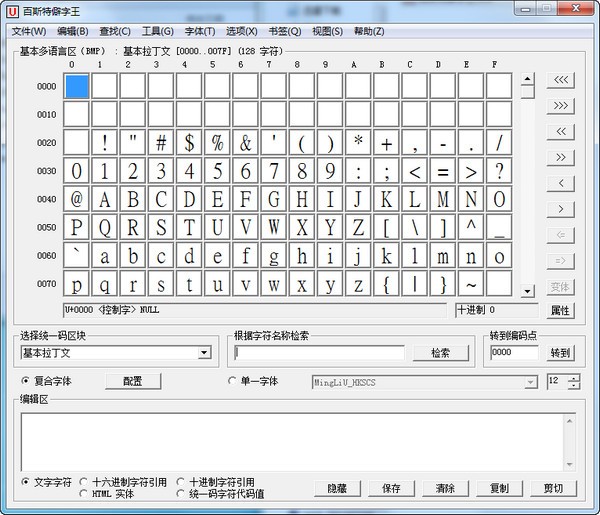Viewport: 600px width, 515px height.
Task: Select the @ character cell
Action: [76, 199]
